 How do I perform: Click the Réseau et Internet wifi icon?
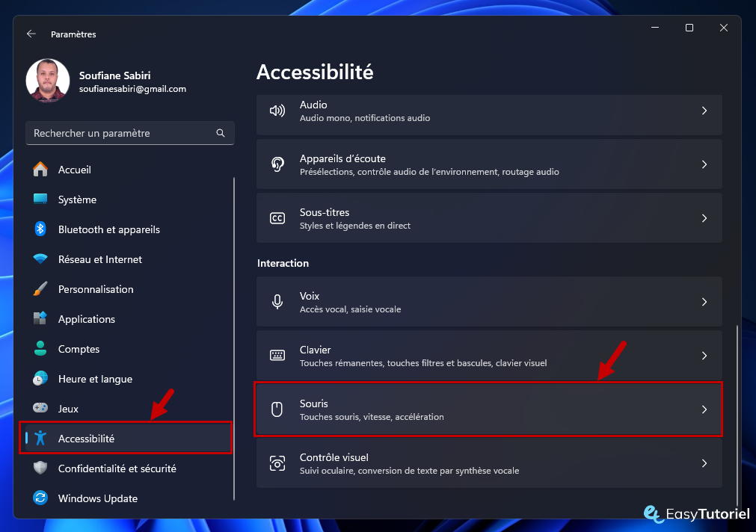coord(40,259)
